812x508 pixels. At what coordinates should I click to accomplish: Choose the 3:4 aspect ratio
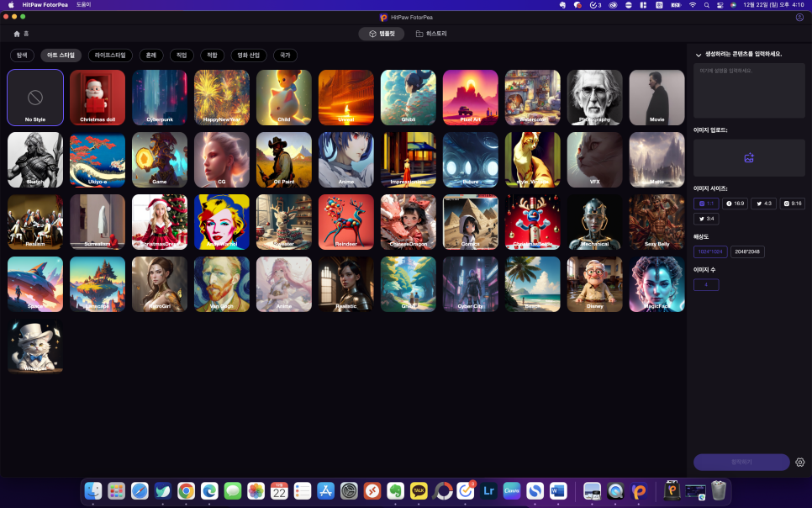(x=706, y=219)
